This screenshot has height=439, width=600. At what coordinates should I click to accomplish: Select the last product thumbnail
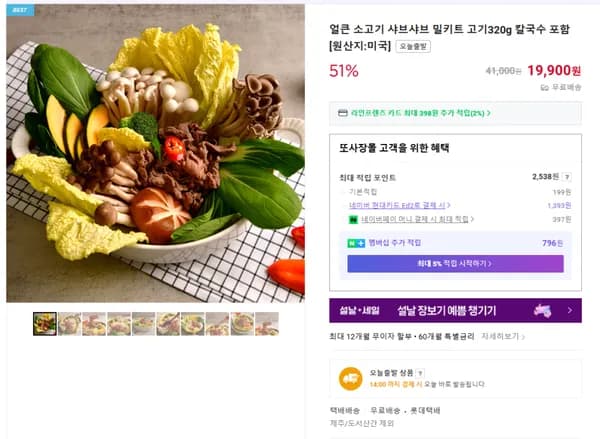pyautogui.click(x=266, y=324)
